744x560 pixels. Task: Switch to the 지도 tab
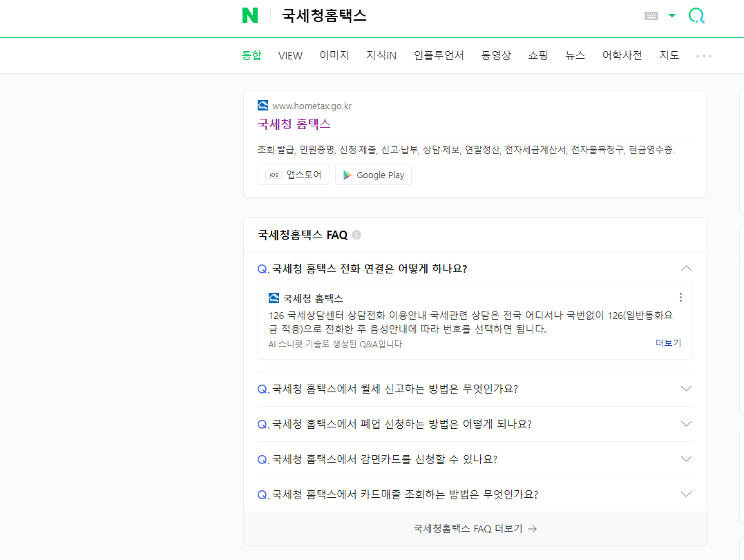click(669, 55)
